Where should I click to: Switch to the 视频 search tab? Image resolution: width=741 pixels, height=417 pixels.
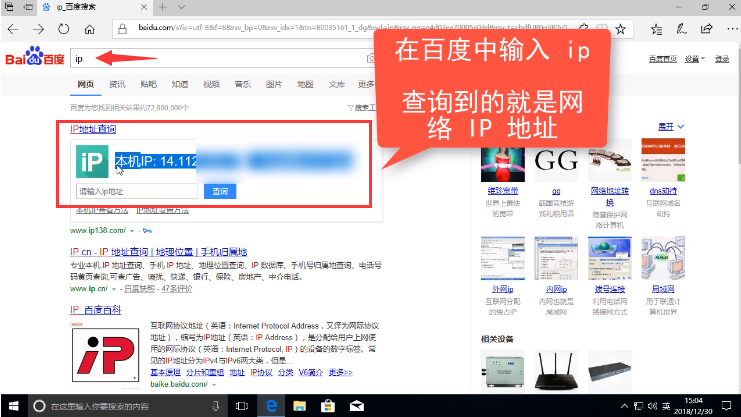pos(211,86)
